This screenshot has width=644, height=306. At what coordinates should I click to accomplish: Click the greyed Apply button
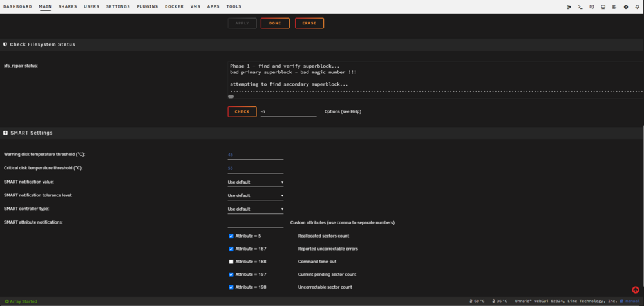click(x=242, y=23)
